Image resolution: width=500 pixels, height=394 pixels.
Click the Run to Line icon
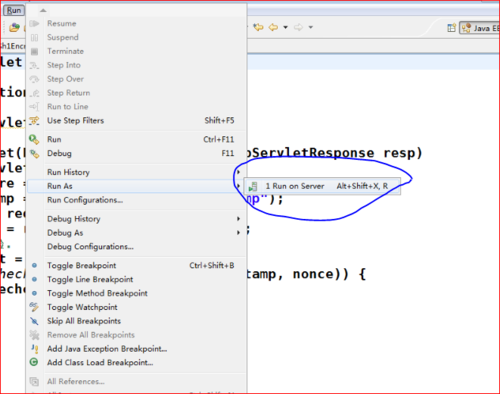[34, 107]
